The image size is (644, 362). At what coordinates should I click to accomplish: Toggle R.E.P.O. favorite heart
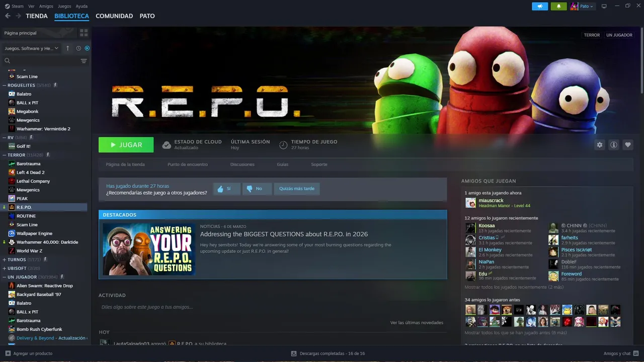click(x=627, y=145)
